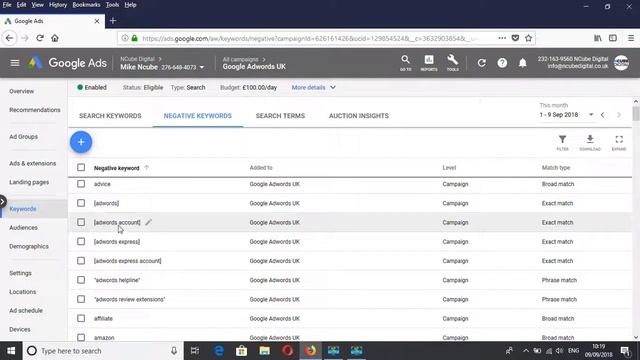Check the "adwords review extensions" row
Viewport: 640px width, 360px height.
pyautogui.click(x=81, y=299)
